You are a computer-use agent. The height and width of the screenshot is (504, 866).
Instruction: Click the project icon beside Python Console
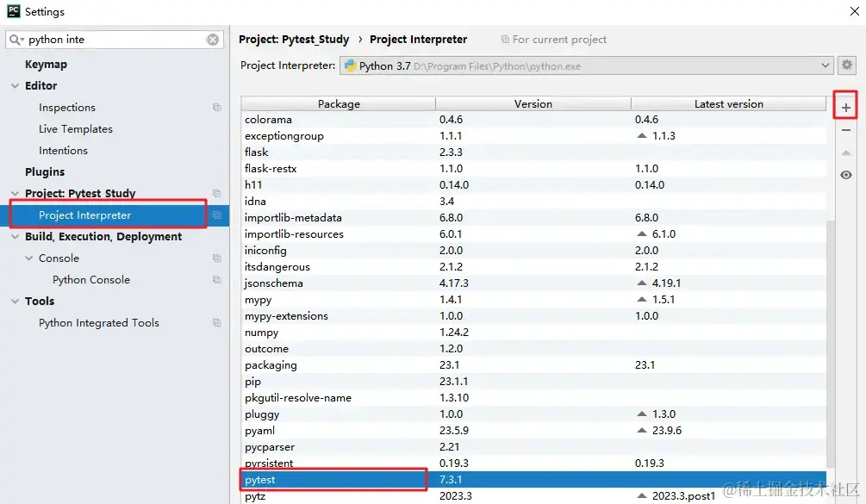tap(216, 279)
